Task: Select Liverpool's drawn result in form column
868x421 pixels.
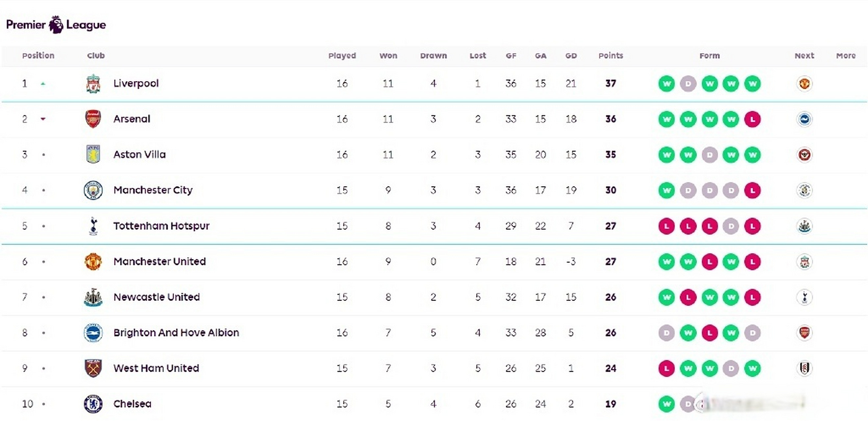Action: 688,84
